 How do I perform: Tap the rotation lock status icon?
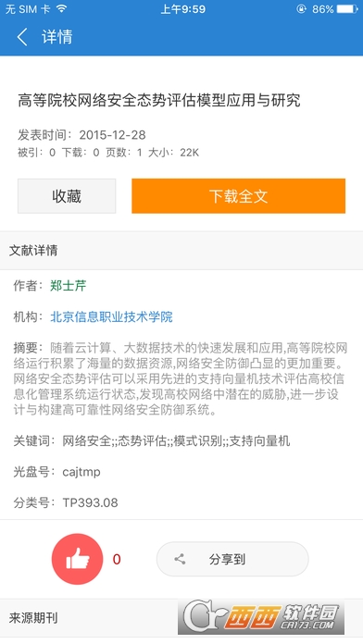point(301,8)
